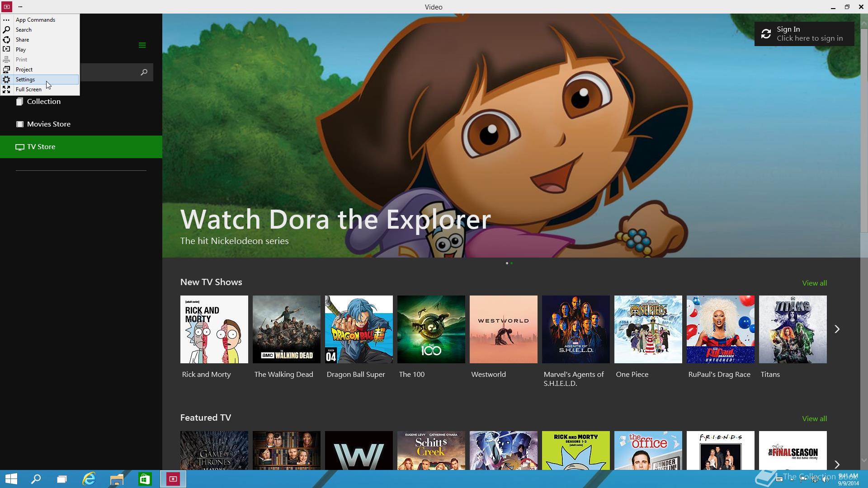Expand New TV Shows row with right chevron
868x488 pixels.
(837, 329)
